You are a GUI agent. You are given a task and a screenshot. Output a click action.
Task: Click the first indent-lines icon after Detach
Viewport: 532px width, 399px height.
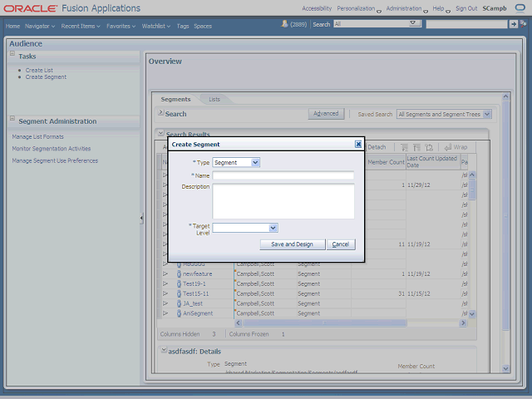click(404, 147)
